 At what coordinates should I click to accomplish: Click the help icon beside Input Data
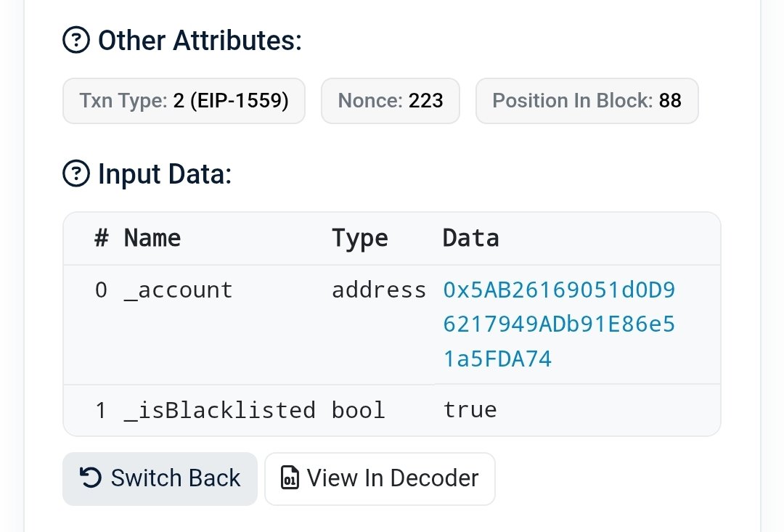pyautogui.click(x=76, y=173)
